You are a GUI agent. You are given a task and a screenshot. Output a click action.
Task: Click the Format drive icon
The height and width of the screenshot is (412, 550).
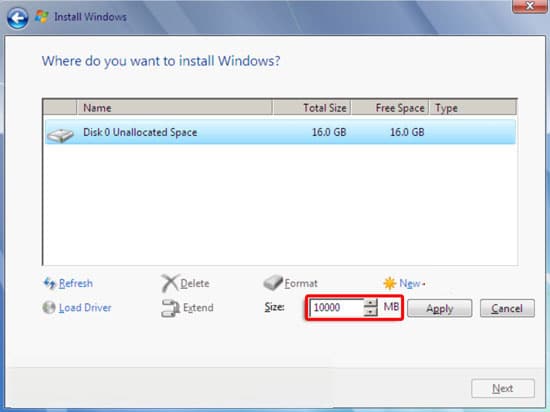[273, 283]
